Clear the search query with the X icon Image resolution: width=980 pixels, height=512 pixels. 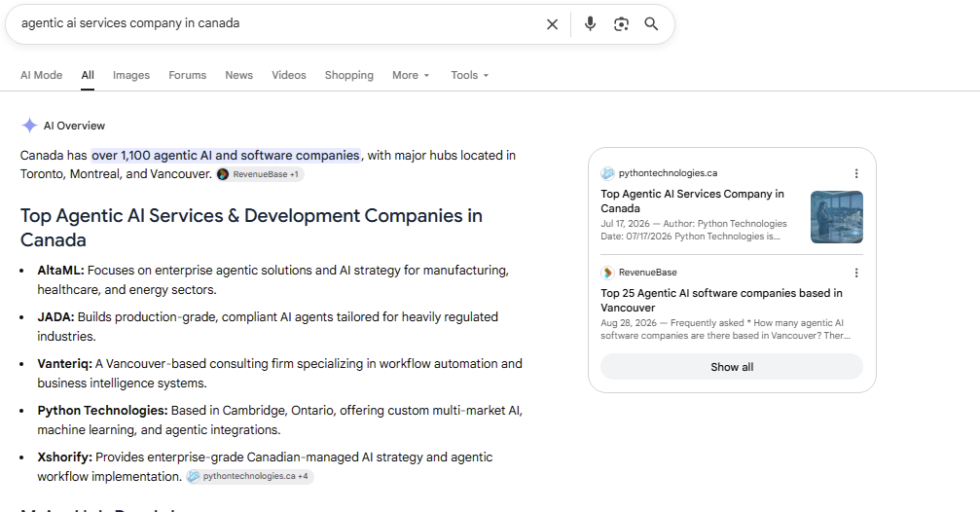coord(552,24)
